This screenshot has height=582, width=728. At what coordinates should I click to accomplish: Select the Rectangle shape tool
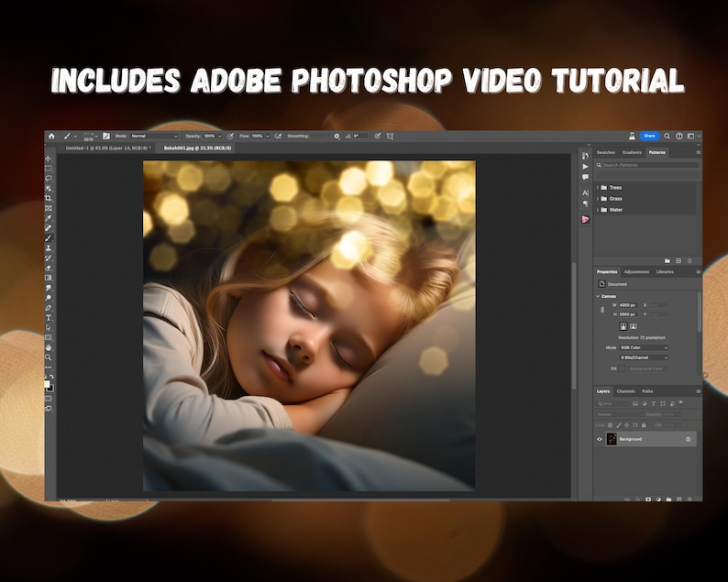coord(49,337)
